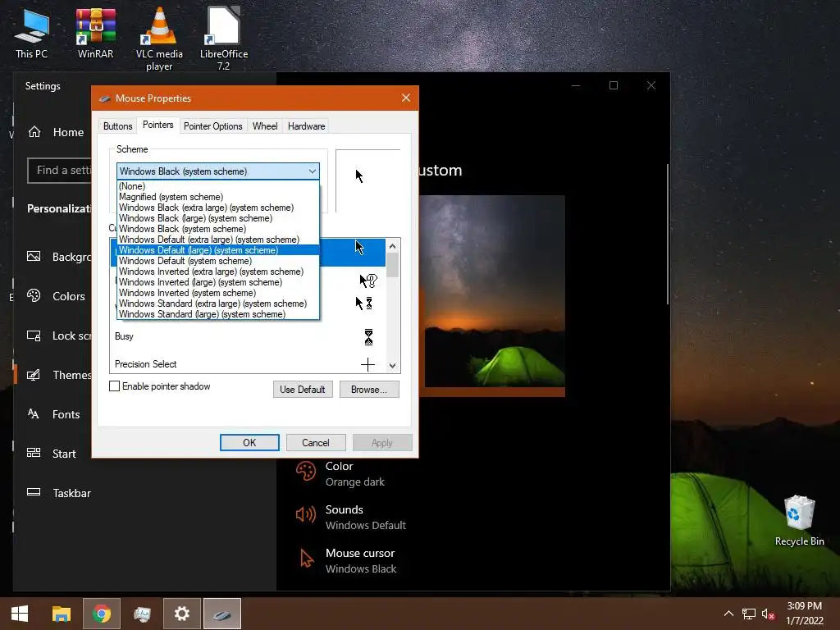Viewport: 840px width, 630px height.
Task: Switch to the Hardware tab
Action: 307,126
